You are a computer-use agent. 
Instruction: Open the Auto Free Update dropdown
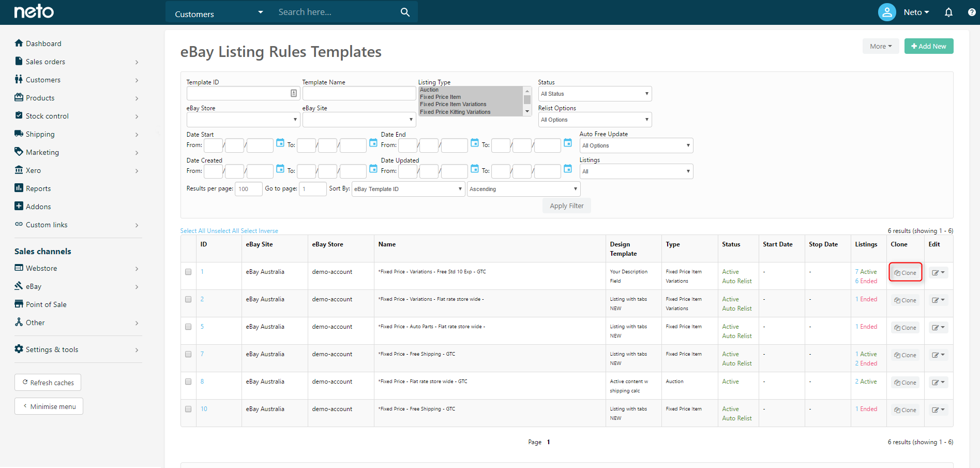click(636, 145)
